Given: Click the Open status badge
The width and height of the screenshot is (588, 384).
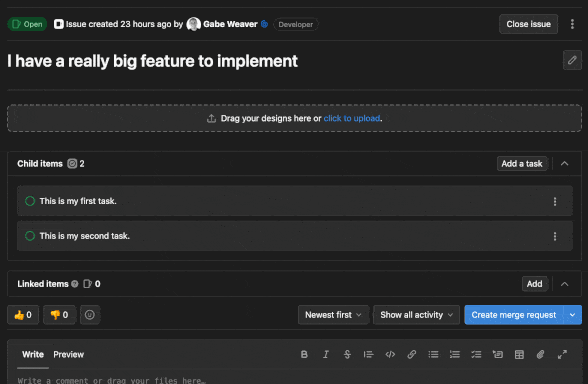Looking at the screenshot, I should click(x=27, y=24).
